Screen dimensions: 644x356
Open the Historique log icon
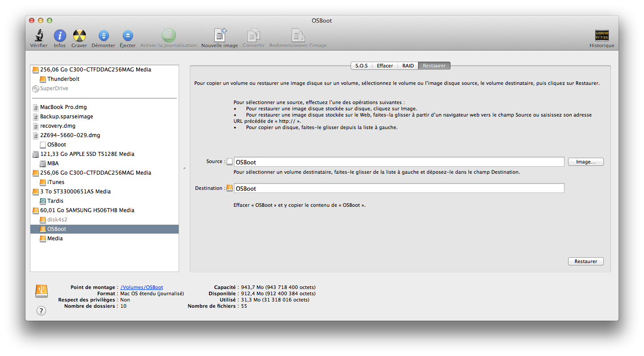pos(602,36)
